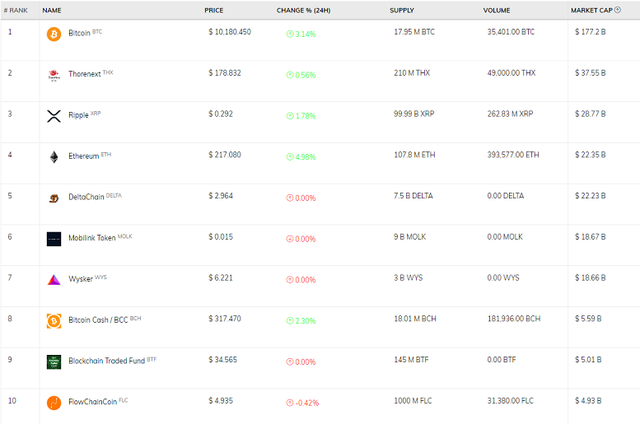Click the green up arrow at 1.78%

(x=290, y=116)
